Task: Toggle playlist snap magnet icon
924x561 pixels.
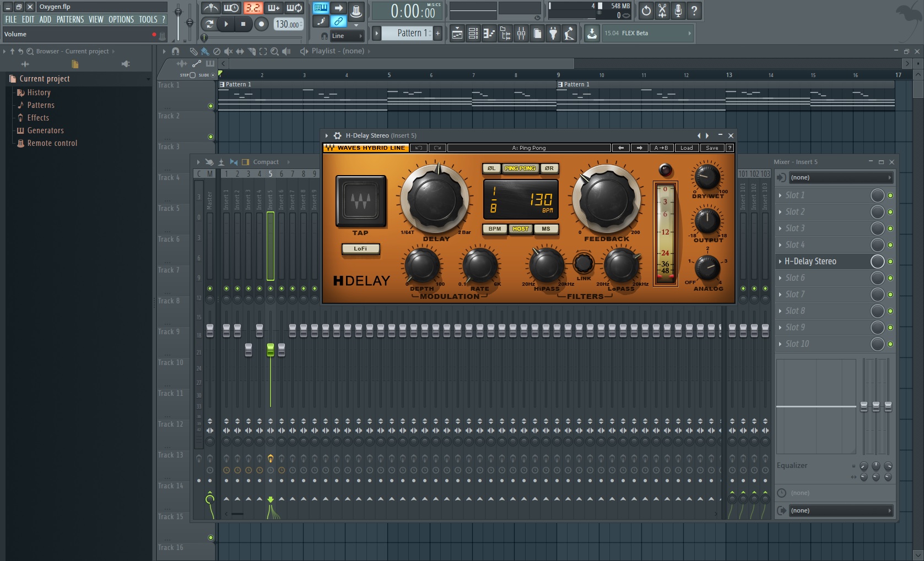Action: click(x=175, y=51)
